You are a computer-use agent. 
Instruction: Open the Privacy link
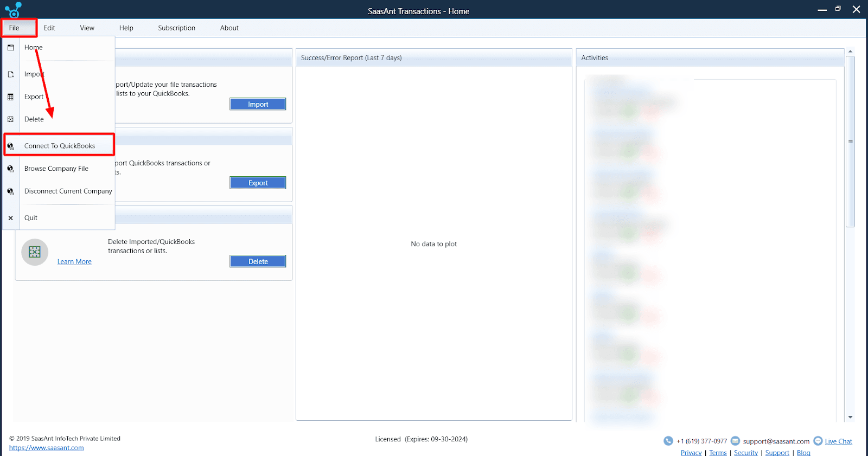(691, 453)
